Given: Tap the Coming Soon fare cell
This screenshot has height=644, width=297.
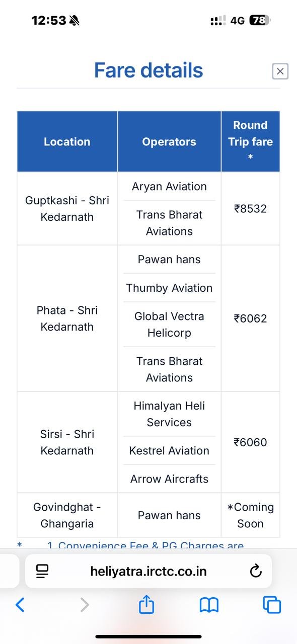Looking at the screenshot, I should (x=250, y=515).
